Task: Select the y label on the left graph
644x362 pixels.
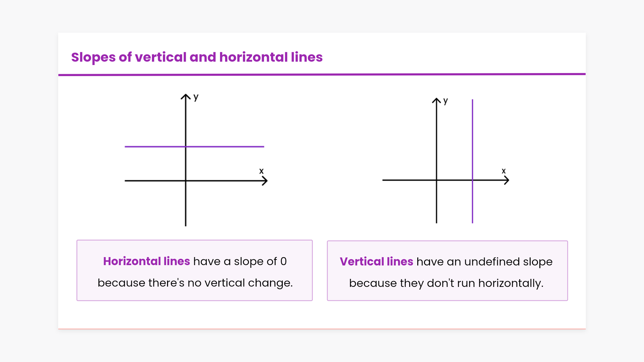Action: (x=196, y=98)
